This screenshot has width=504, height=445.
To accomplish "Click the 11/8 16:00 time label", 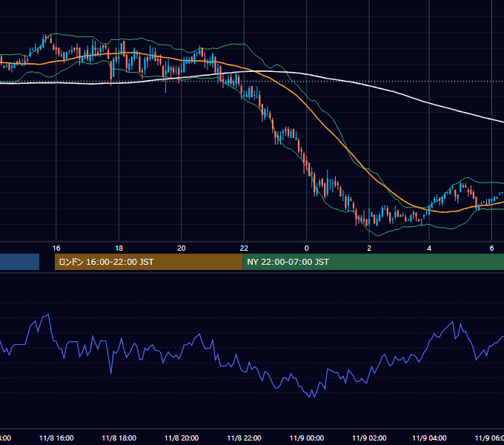I will (x=56, y=438).
